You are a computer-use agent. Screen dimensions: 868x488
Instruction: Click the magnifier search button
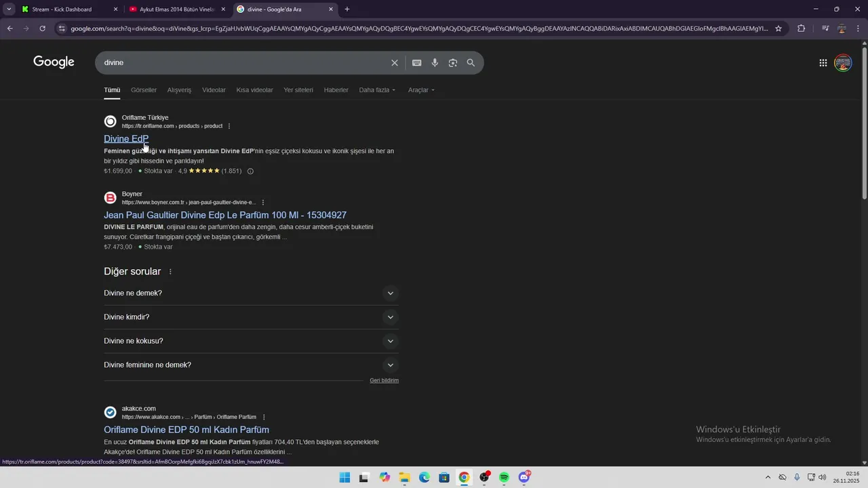coord(471,62)
